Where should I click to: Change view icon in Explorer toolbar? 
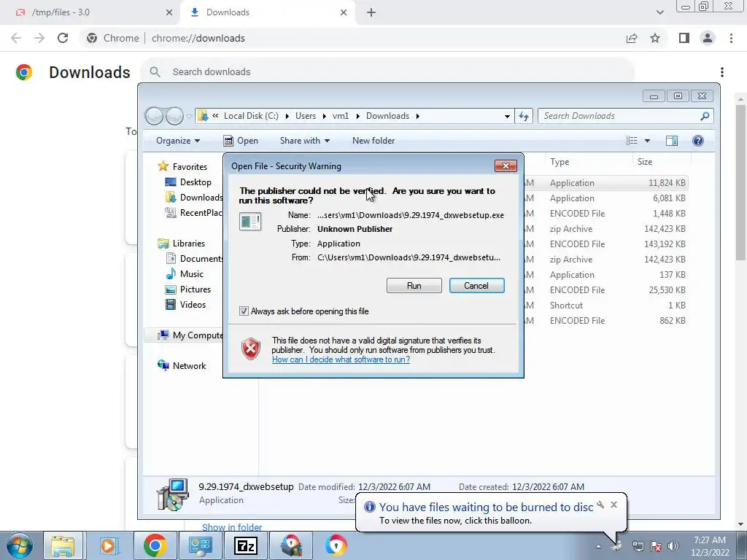click(x=631, y=141)
